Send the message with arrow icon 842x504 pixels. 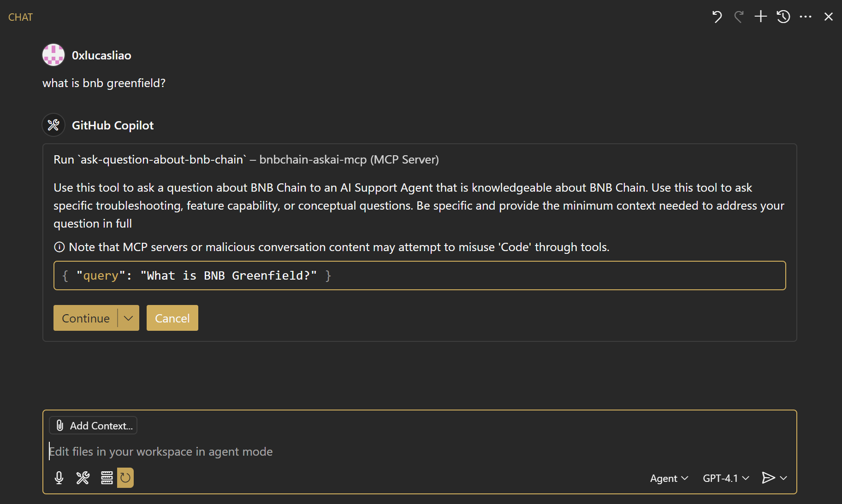click(768, 478)
